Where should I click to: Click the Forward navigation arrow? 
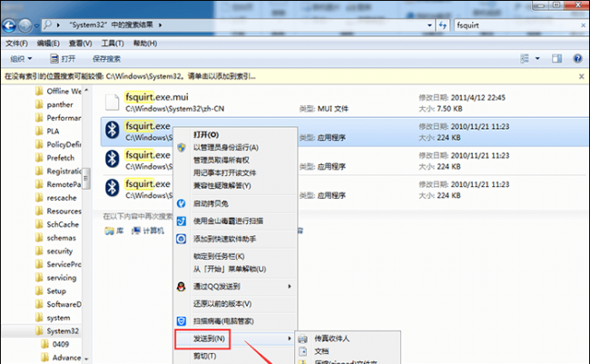click(x=25, y=25)
